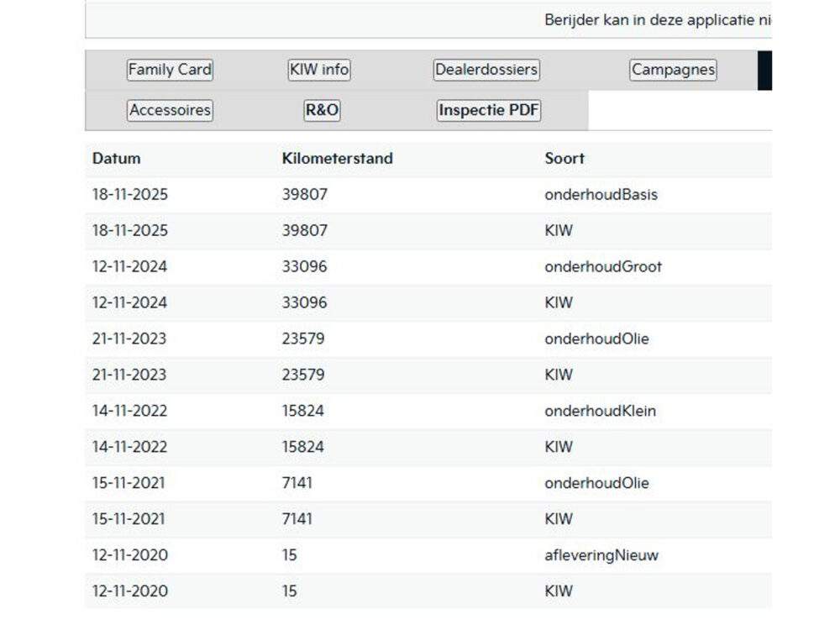Screen dimensions: 840x630
Task: Select the onderhoudBasis row dated 18-11-2025
Action: (x=428, y=195)
